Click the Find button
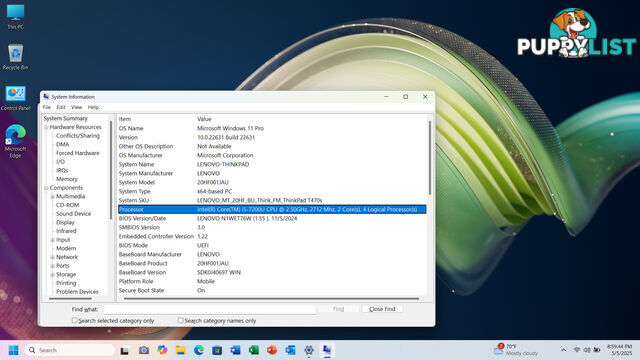The height and width of the screenshot is (360, 640). point(338,309)
